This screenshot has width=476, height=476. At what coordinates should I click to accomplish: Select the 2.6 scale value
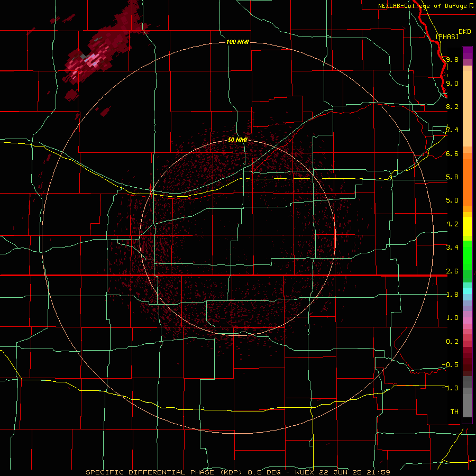point(452,271)
